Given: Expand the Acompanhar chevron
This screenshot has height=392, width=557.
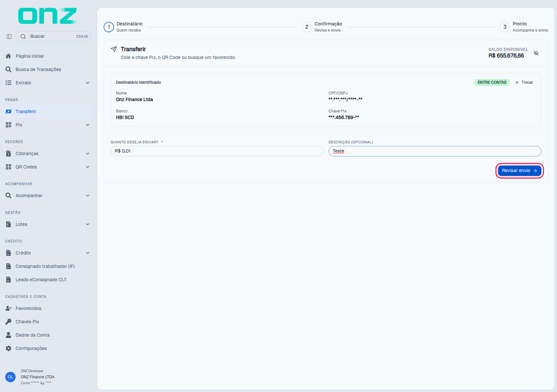Looking at the screenshot, I should [88, 196].
